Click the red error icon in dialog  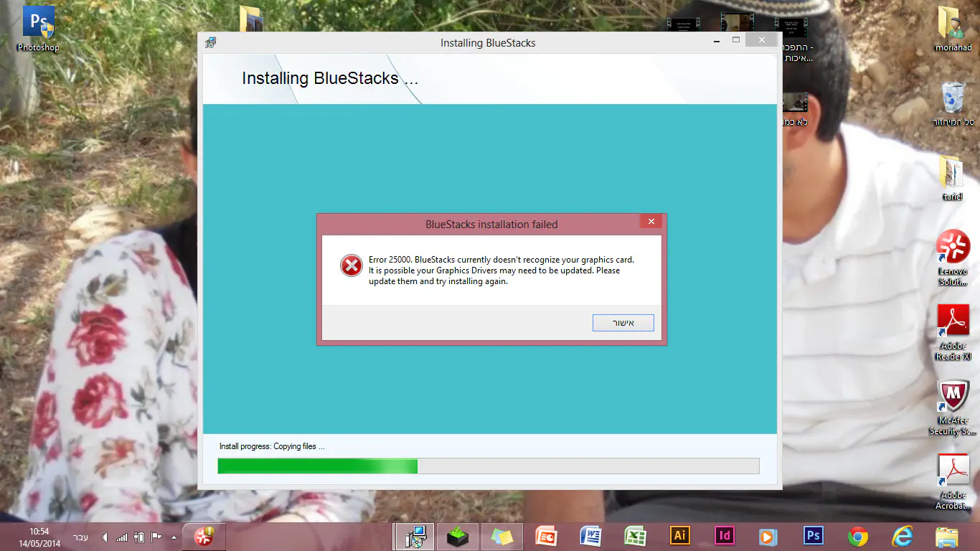click(351, 266)
